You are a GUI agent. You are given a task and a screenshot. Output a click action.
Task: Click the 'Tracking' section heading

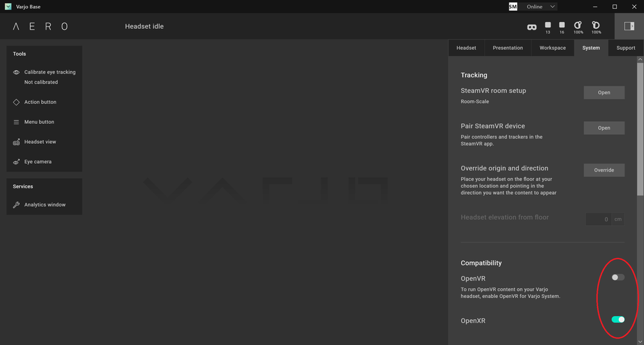(474, 75)
